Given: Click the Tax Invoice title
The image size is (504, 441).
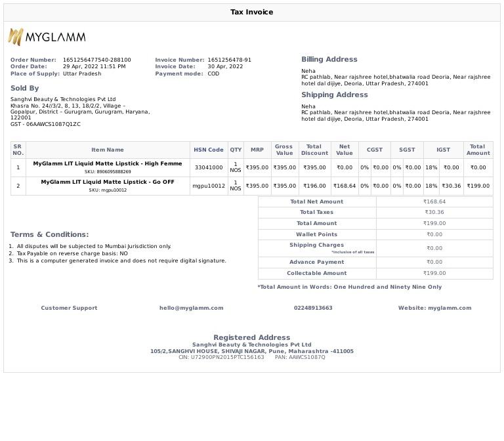Looking at the screenshot, I should coord(252,12).
